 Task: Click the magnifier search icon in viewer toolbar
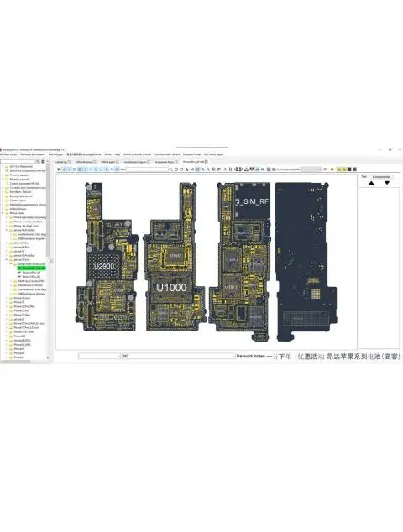click(x=170, y=170)
